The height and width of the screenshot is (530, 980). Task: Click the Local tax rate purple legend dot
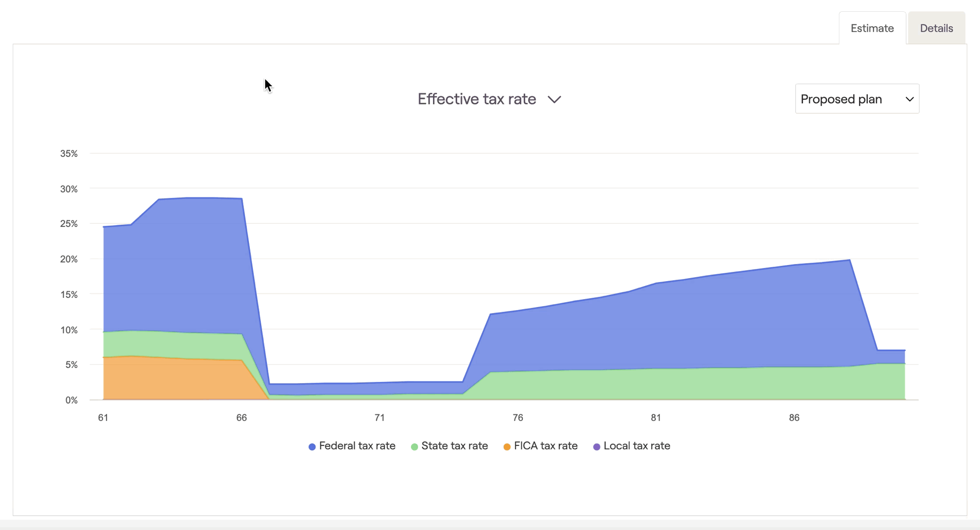pos(596,447)
